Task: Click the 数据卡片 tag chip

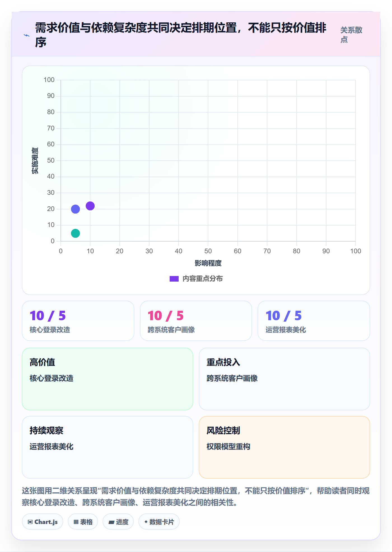Action: click(159, 522)
